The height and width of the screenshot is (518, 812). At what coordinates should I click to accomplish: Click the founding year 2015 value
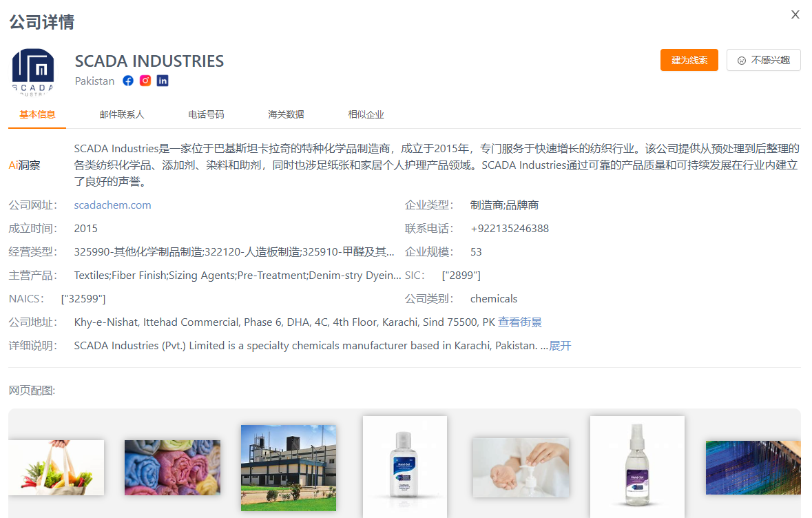click(x=86, y=229)
